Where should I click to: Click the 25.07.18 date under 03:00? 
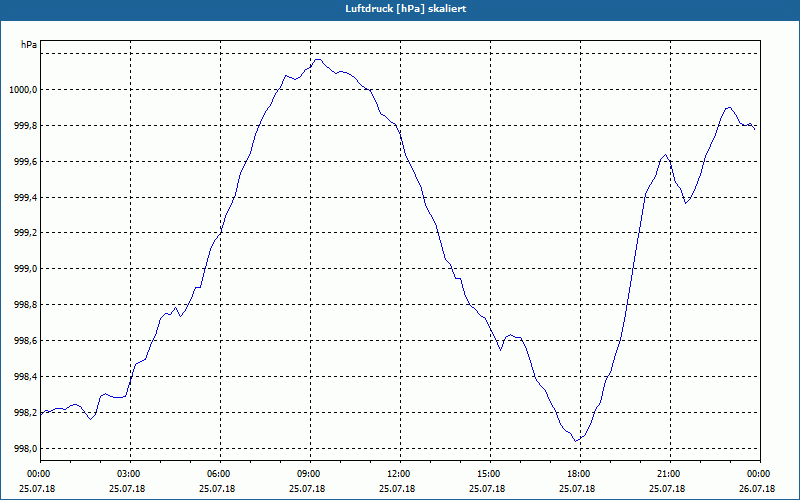[x=127, y=488]
